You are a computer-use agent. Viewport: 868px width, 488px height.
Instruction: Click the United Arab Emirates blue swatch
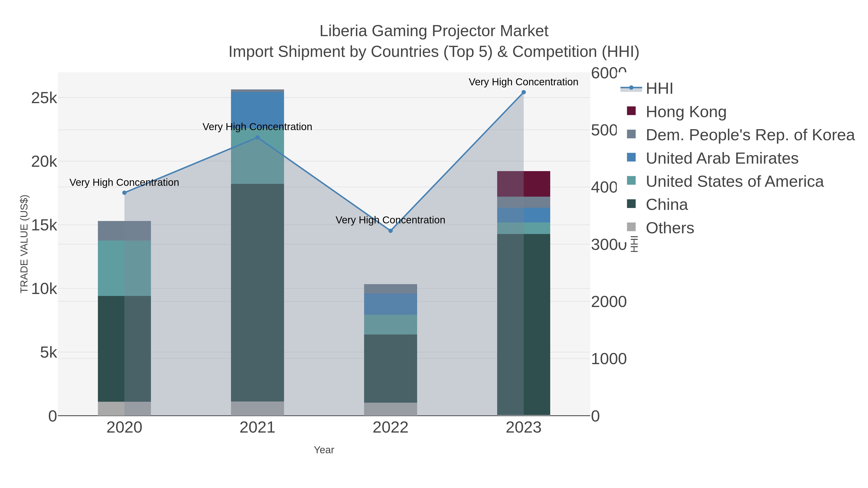click(631, 157)
